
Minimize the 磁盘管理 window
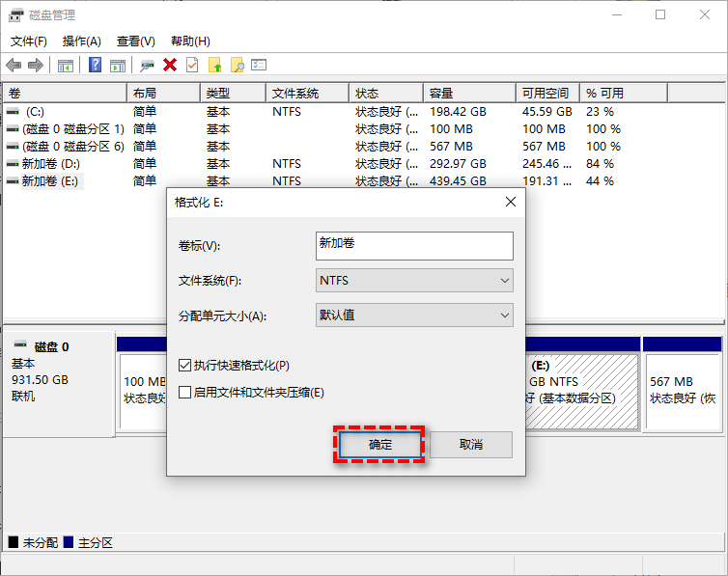pos(617,14)
